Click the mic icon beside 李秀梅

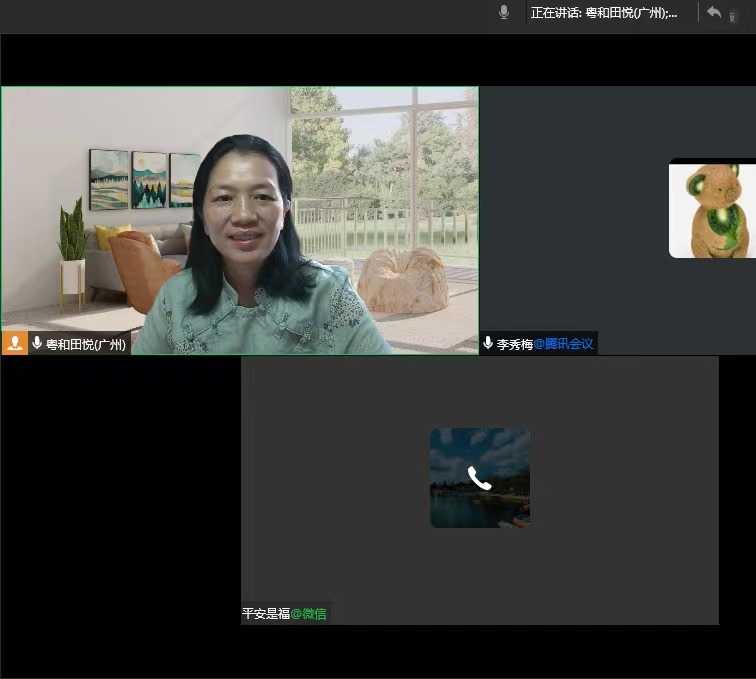click(x=488, y=343)
